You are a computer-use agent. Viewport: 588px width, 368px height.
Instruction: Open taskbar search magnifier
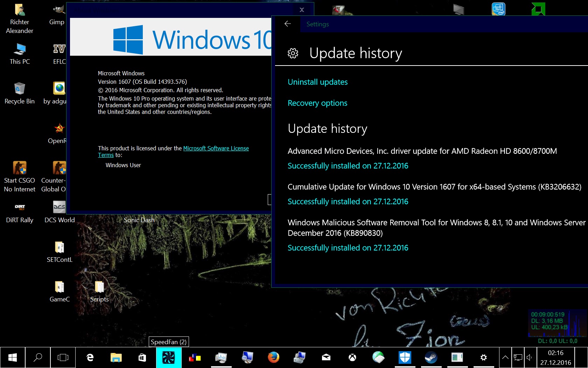click(x=38, y=357)
